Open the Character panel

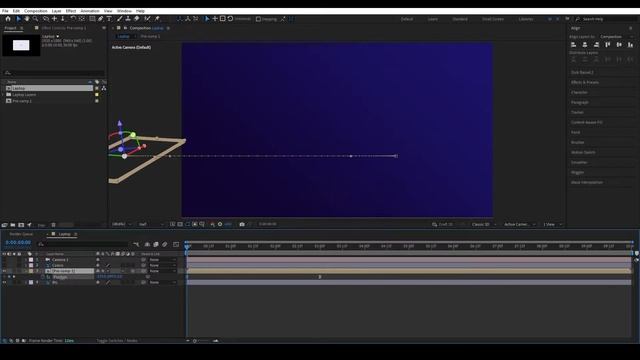pos(579,93)
